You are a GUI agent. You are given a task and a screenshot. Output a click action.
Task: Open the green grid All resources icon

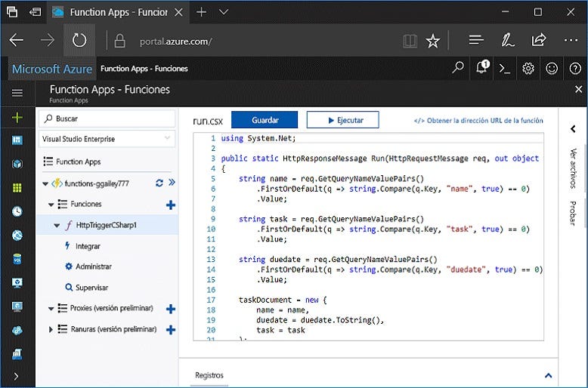17,188
